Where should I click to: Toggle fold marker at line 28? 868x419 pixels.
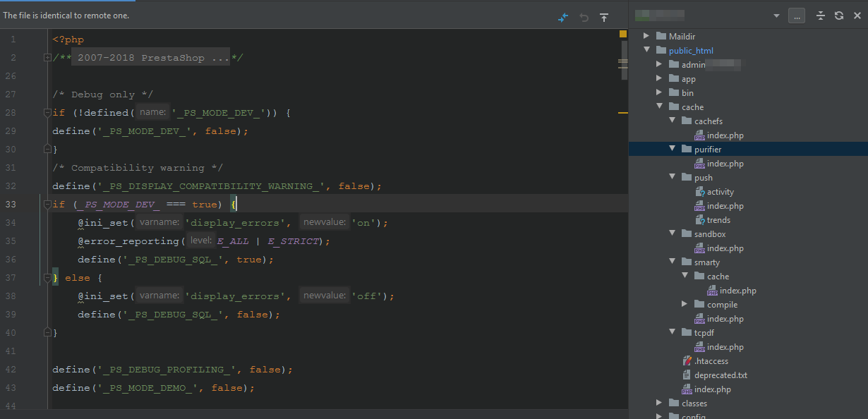(x=47, y=113)
